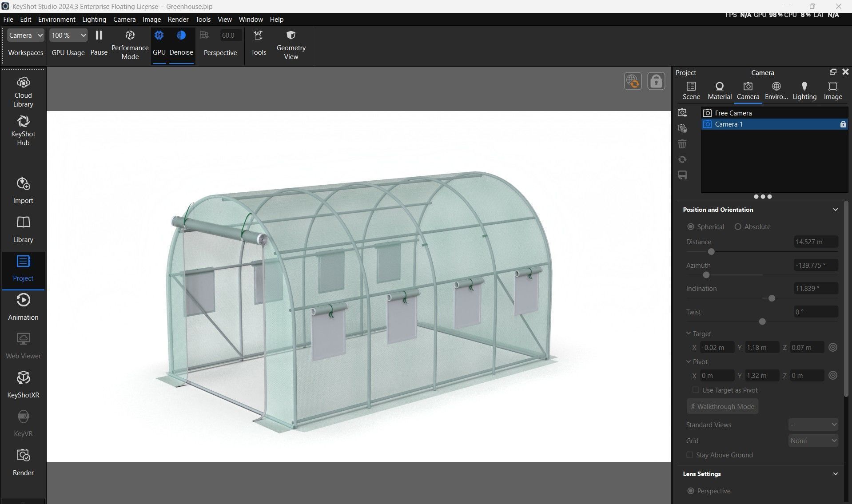Viewport: 852px width, 504px height.
Task: Toggle Performance Mode
Action: coord(130,45)
